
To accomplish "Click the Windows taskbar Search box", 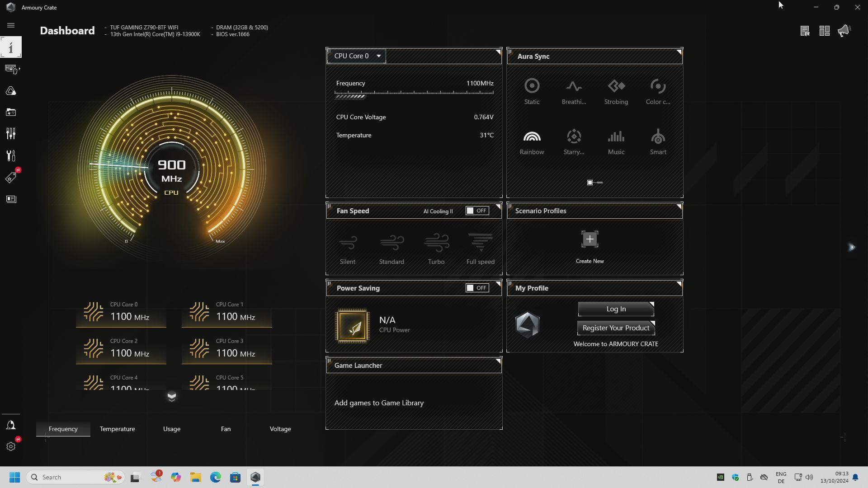I will [x=75, y=477].
